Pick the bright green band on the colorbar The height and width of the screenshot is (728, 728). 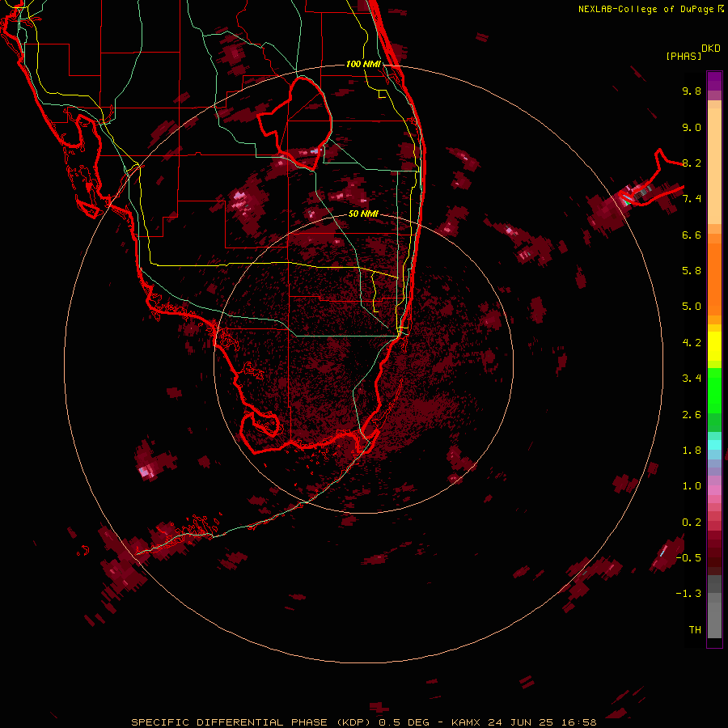pyautogui.click(x=714, y=391)
